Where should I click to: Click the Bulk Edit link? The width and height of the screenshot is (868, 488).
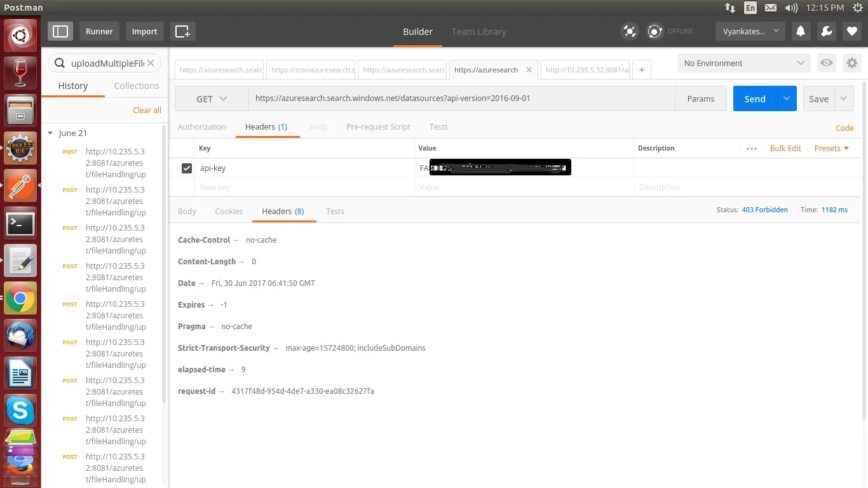[x=785, y=148]
